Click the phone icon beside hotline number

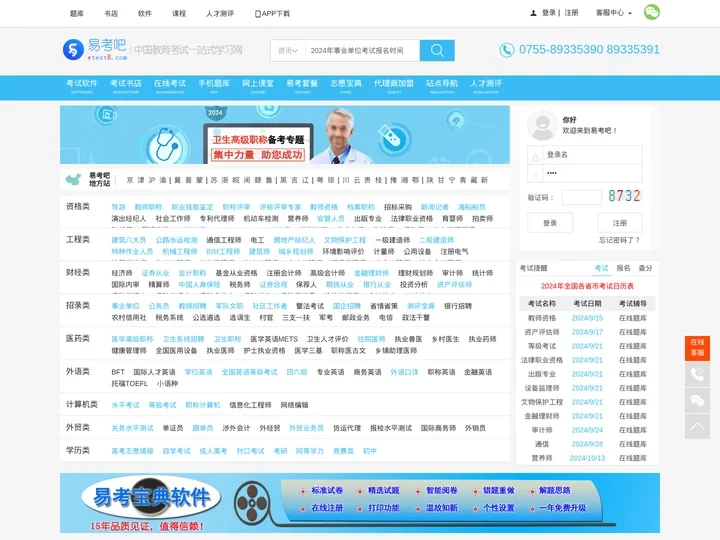506,50
